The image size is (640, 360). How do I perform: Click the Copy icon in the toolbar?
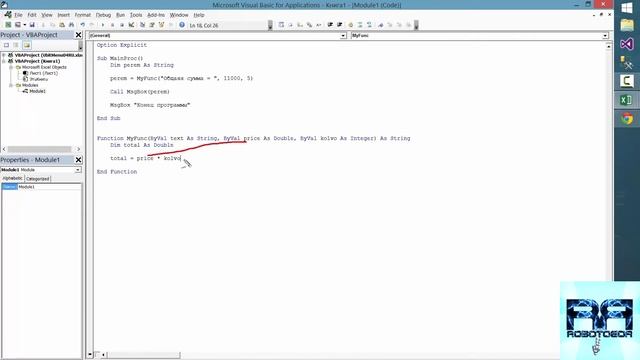(52, 25)
